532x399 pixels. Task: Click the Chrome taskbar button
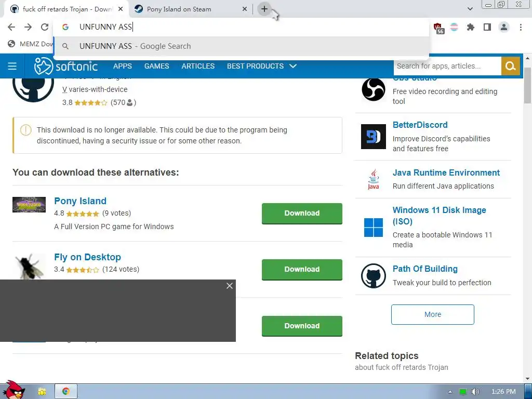point(66,392)
